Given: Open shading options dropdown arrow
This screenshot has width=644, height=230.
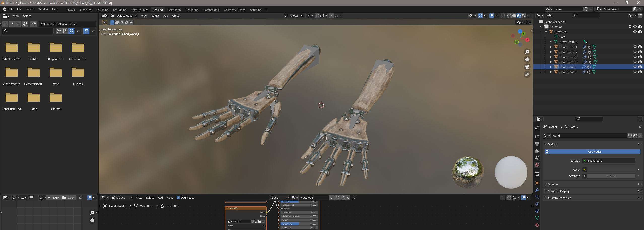Looking at the screenshot, I should pyautogui.click(x=528, y=16).
